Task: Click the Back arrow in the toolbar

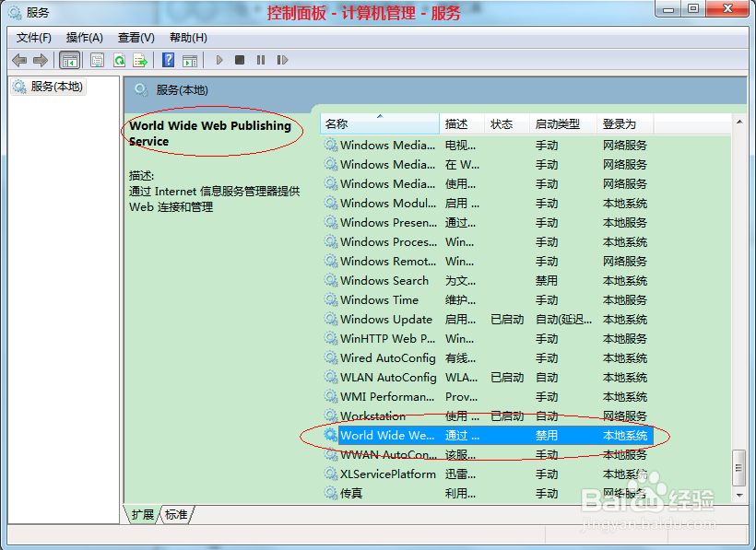Action: [19, 60]
